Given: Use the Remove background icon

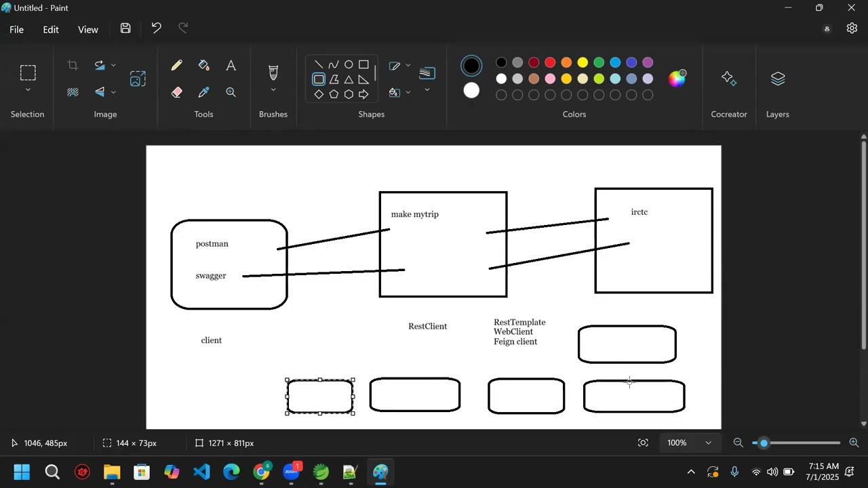Looking at the screenshot, I should (73, 92).
